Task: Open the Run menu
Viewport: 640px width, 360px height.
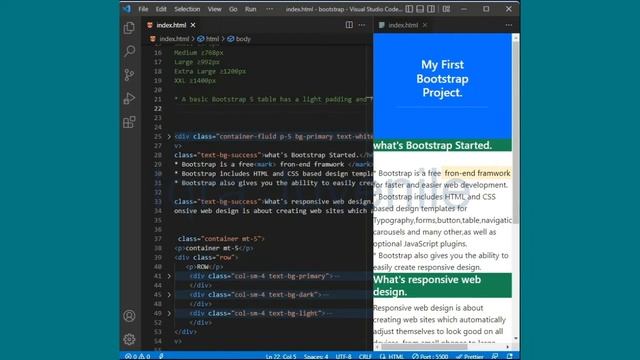Action: click(x=251, y=9)
